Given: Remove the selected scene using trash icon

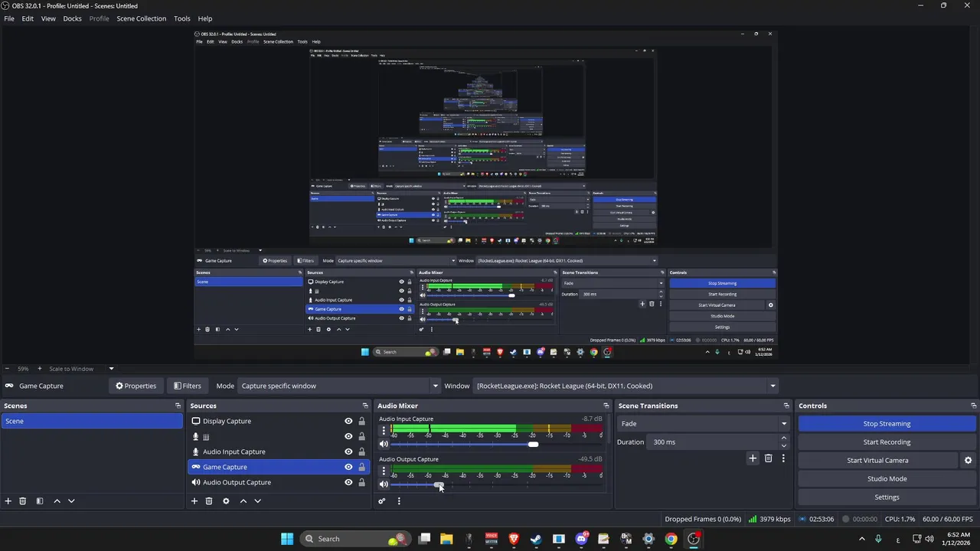Looking at the screenshot, I should (x=23, y=501).
